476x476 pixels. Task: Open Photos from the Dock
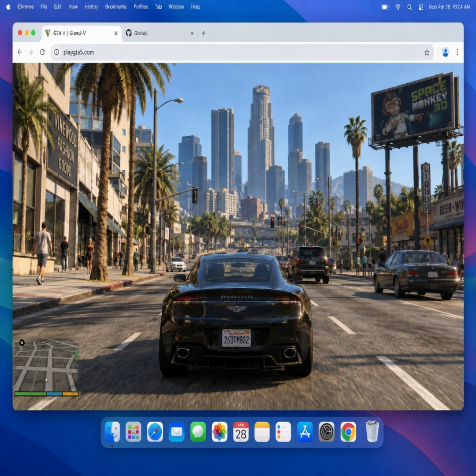click(x=219, y=431)
